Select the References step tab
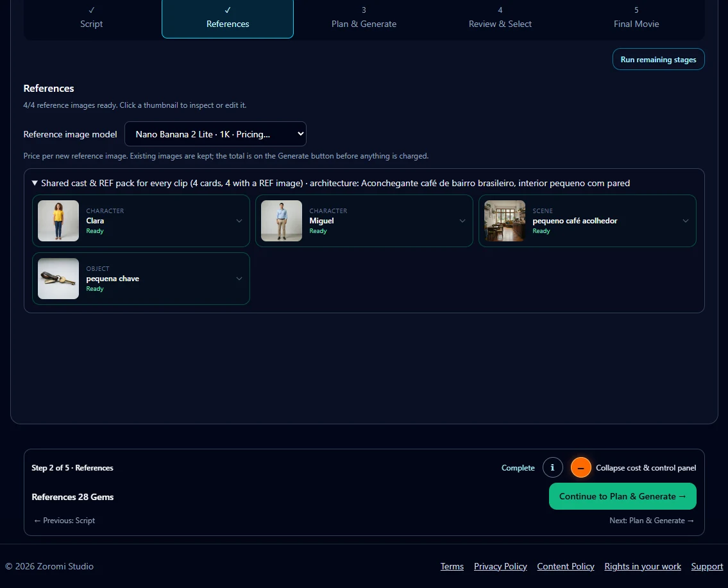The height and width of the screenshot is (588, 728). click(228, 17)
